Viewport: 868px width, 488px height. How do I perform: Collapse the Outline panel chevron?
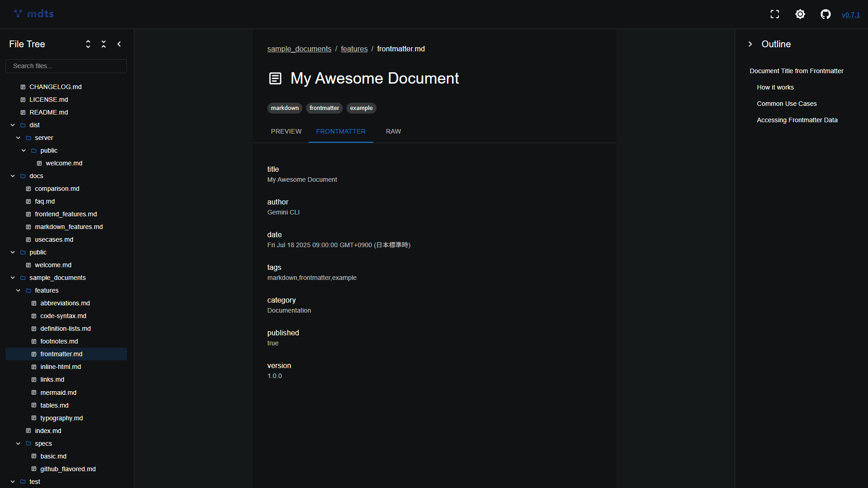750,44
